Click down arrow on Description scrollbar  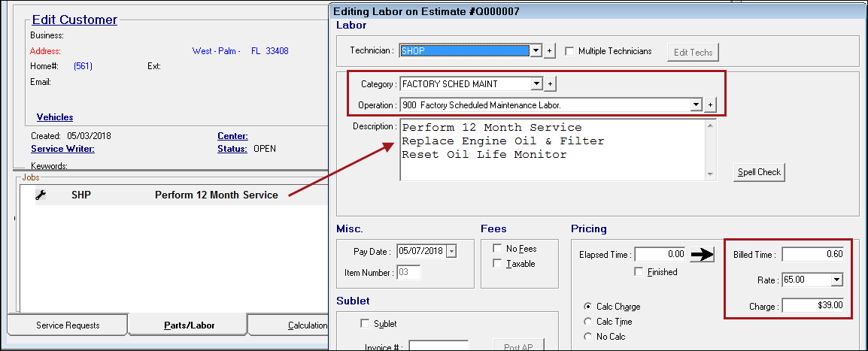[711, 174]
